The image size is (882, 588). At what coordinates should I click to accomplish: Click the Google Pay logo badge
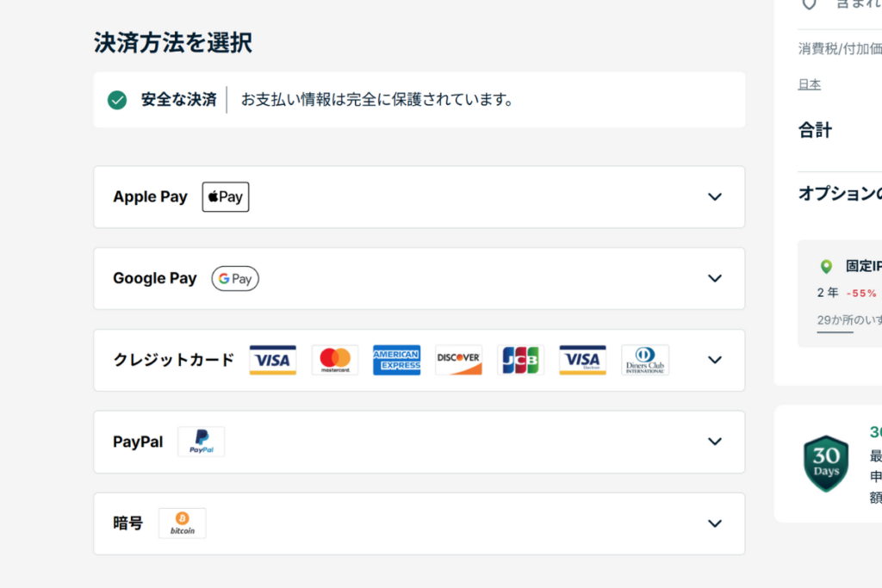tap(235, 279)
